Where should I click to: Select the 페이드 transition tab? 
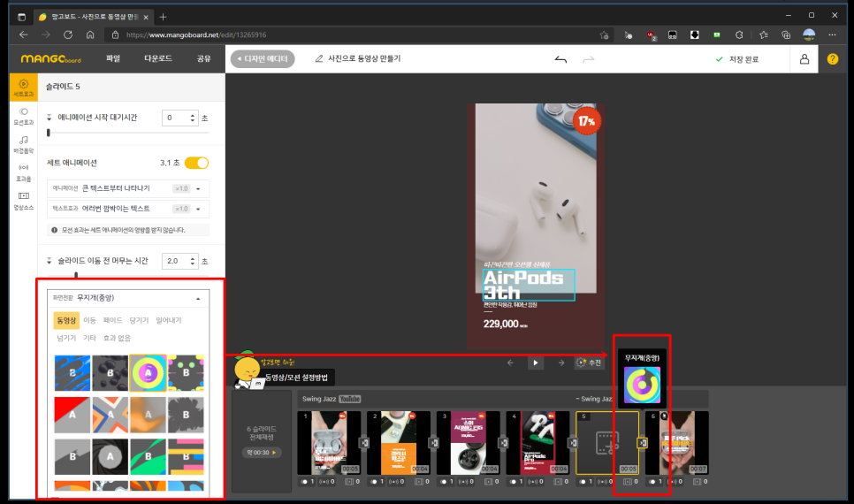(x=113, y=320)
